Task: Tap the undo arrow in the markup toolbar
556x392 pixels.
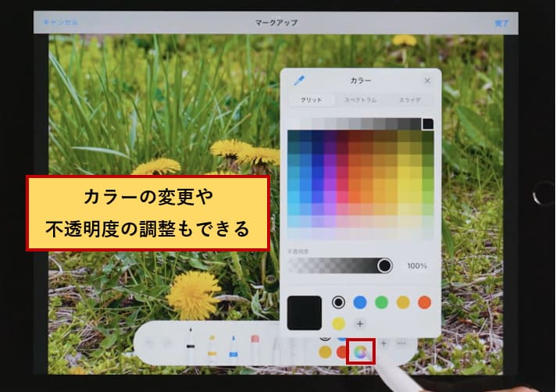Action: [x=149, y=342]
